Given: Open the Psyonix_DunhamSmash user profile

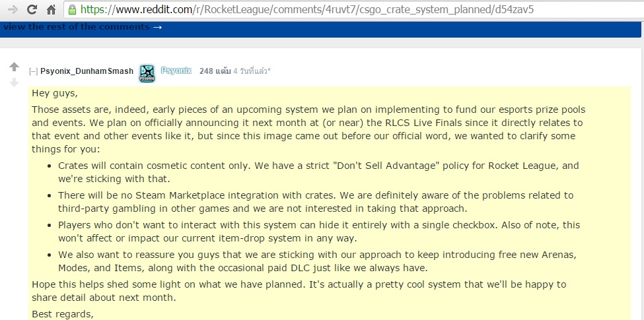Looking at the screenshot, I should [87, 71].
